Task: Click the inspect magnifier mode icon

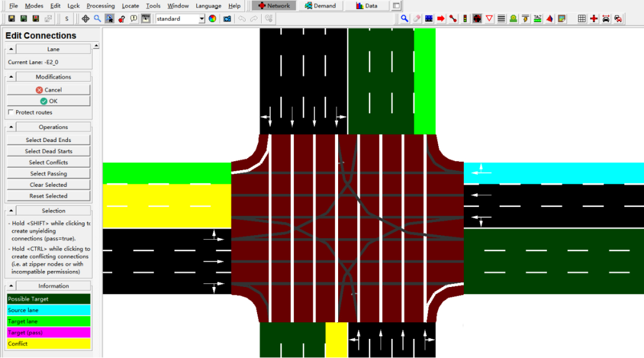Action: click(x=405, y=18)
